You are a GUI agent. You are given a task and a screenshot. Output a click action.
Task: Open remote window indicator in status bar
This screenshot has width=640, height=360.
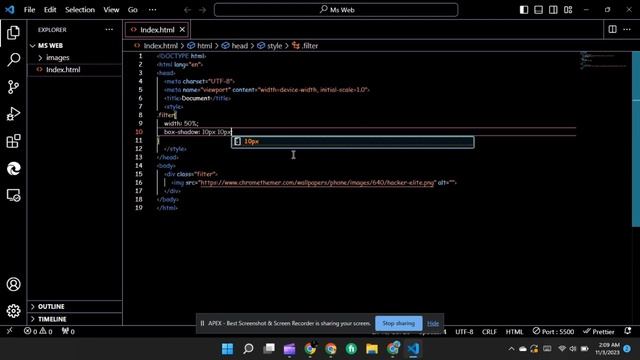(9, 331)
